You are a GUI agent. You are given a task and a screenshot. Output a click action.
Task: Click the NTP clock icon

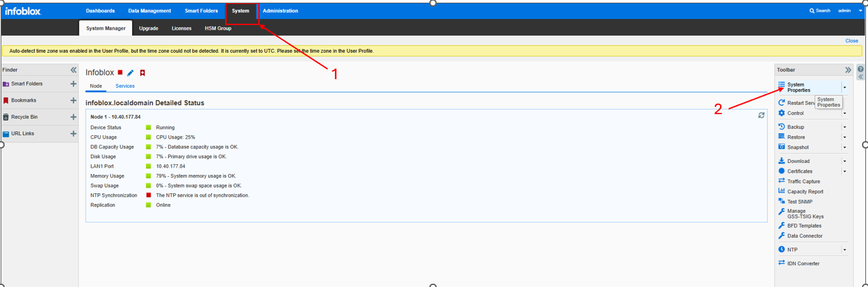coord(781,249)
